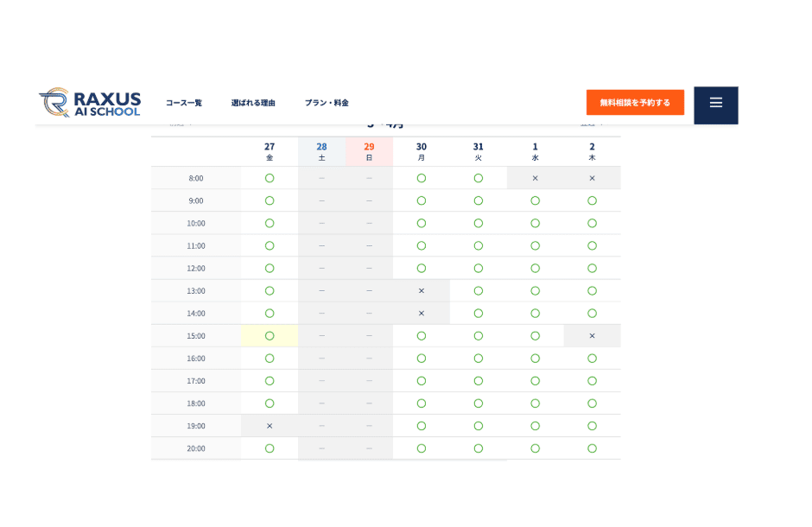Pick Wednesday 1 at 12:00 slot
Screen dimensions: 812x527
pos(536,269)
